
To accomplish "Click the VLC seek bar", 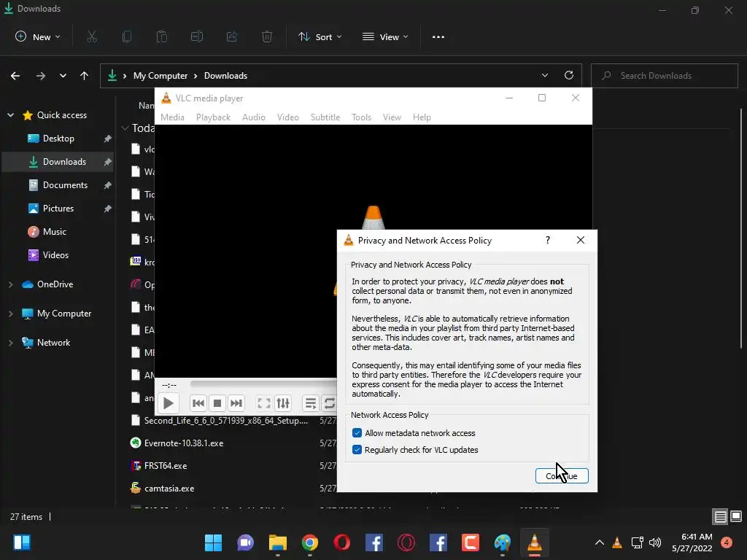I will (x=263, y=384).
